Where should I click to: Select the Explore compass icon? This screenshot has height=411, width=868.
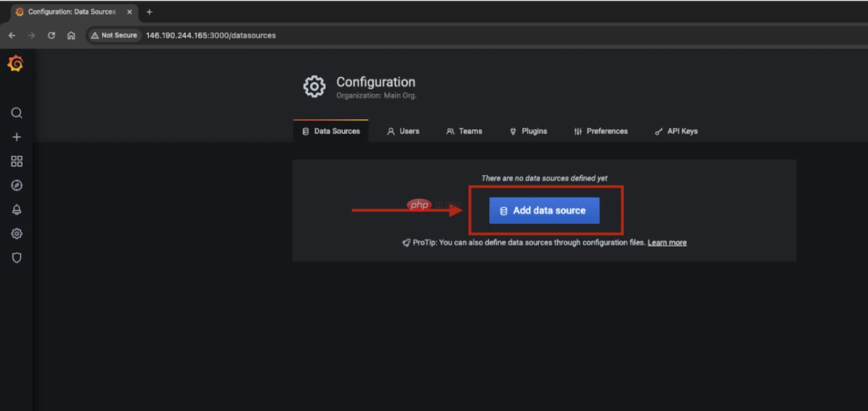pos(16,185)
